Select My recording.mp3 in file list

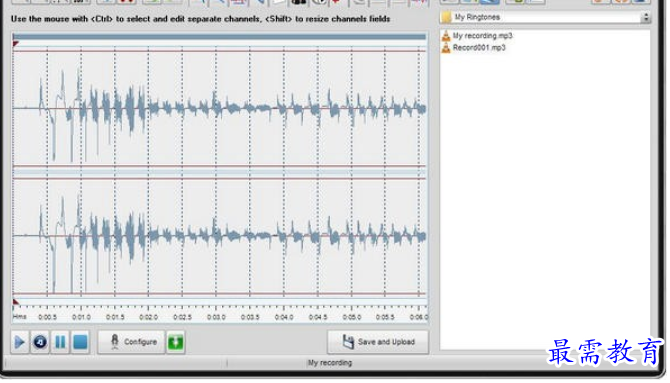tap(482, 36)
